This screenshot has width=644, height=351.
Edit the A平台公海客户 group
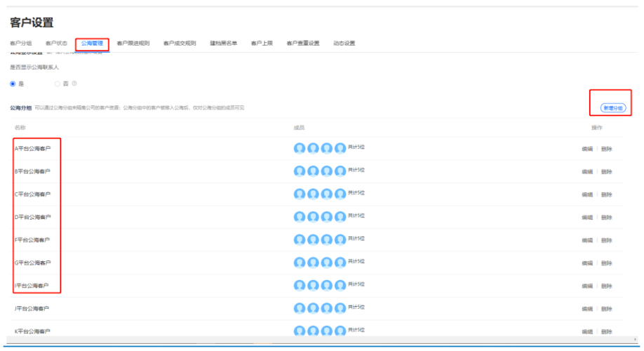(x=587, y=149)
